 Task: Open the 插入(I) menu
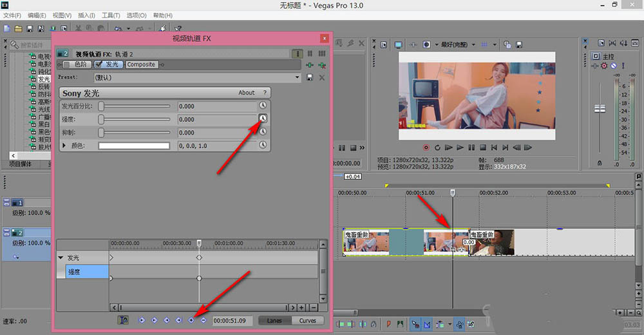pyautogui.click(x=86, y=15)
